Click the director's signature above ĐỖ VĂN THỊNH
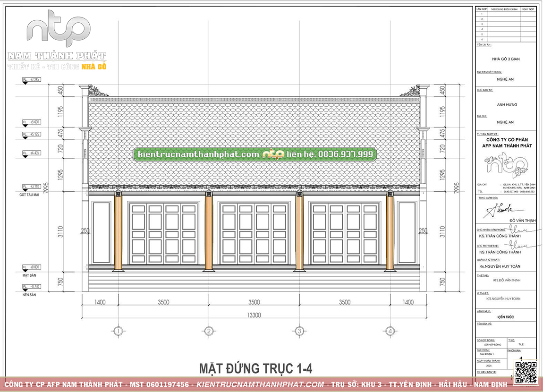The image size is (543, 392). [503, 211]
